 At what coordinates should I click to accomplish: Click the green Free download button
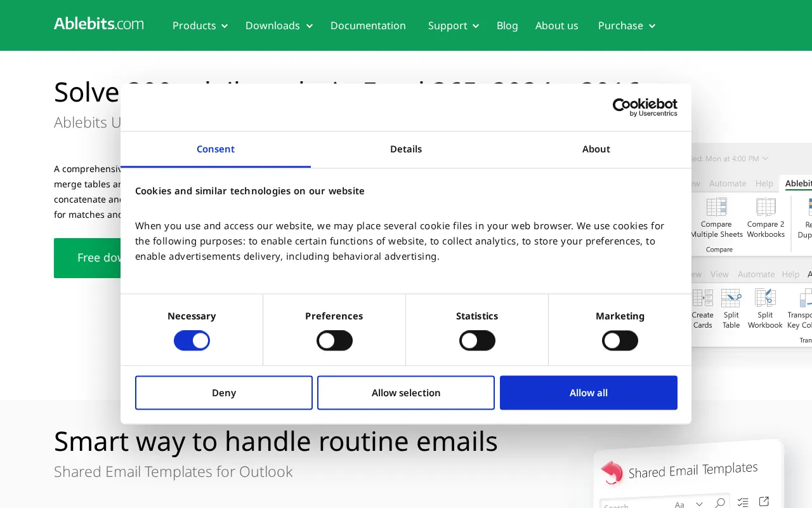[x=88, y=258]
